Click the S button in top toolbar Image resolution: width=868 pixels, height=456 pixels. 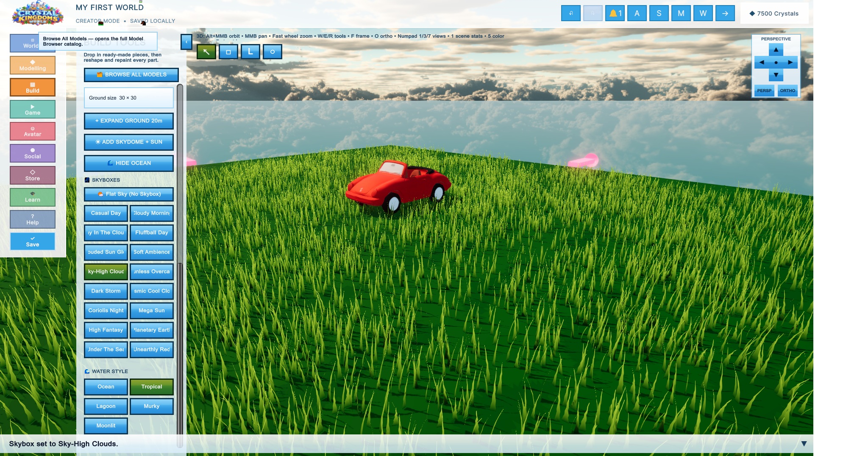[x=659, y=13]
